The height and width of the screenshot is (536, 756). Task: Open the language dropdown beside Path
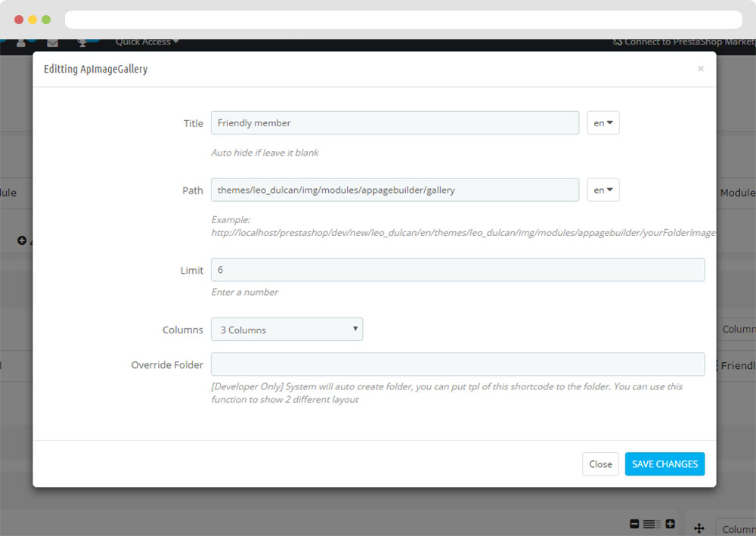tap(603, 190)
